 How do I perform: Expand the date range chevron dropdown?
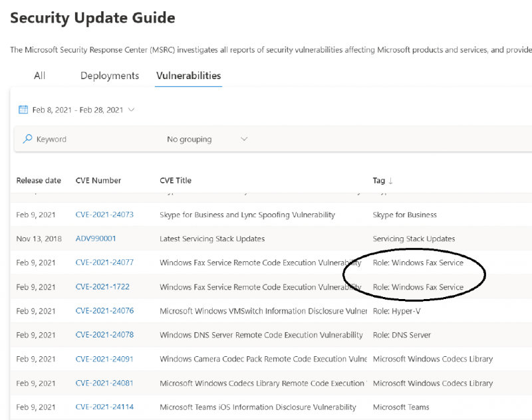click(x=131, y=110)
